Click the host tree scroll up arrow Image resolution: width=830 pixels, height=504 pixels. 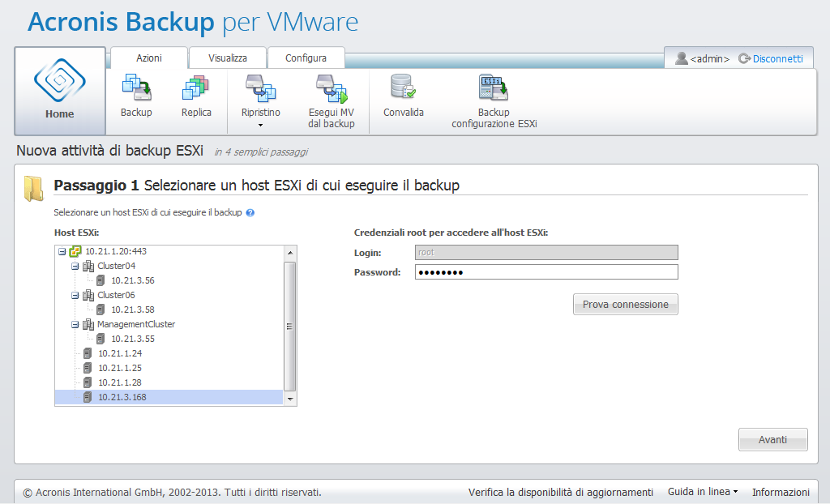click(290, 253)
